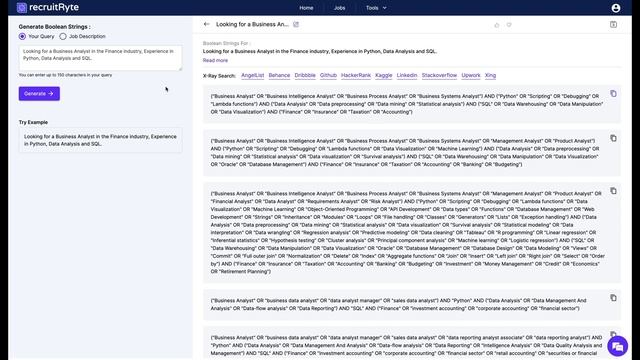640x360 pixels.
Task: Copy the fourth string with business data analyst
Action: pyautogui.click(x=613, y=298)
